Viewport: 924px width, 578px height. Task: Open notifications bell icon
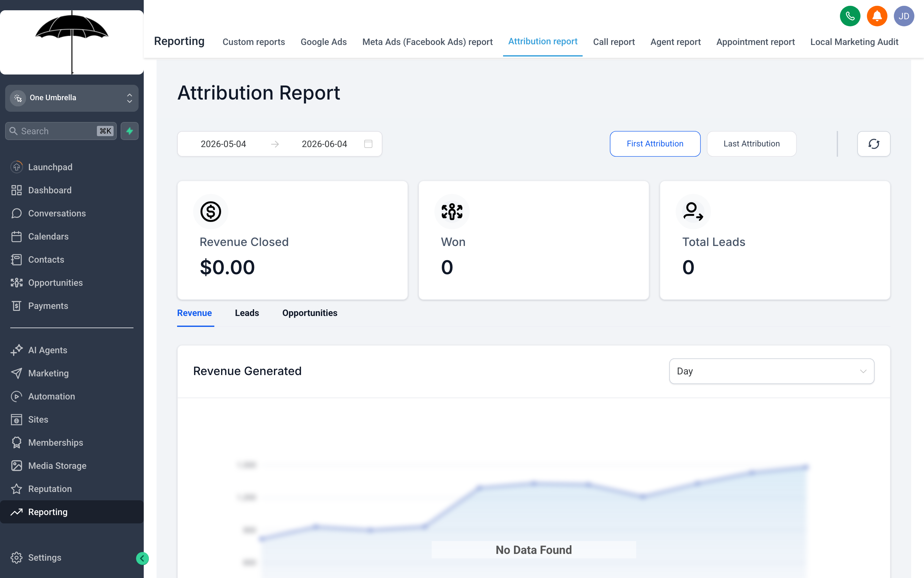click(877, 16)
